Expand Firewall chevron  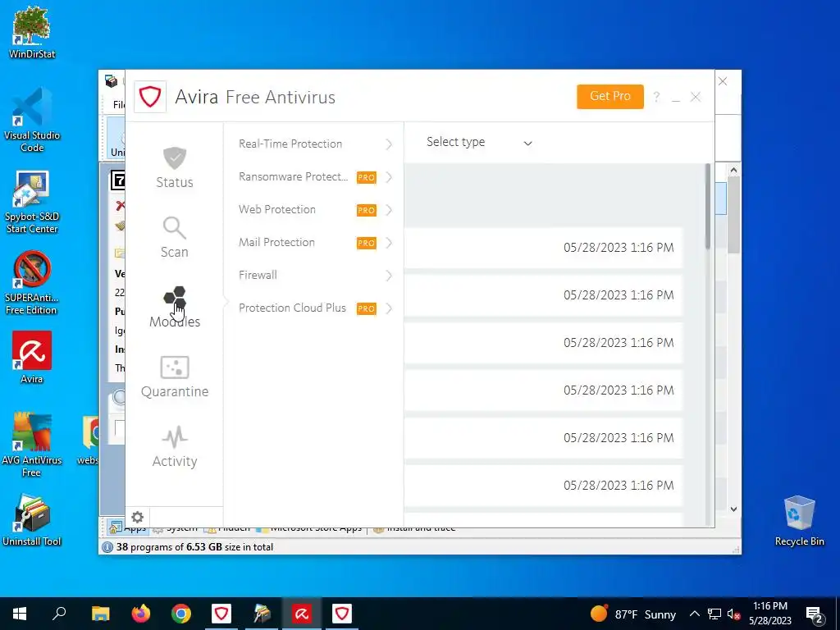pyautogui.click(x=389, y=276)
